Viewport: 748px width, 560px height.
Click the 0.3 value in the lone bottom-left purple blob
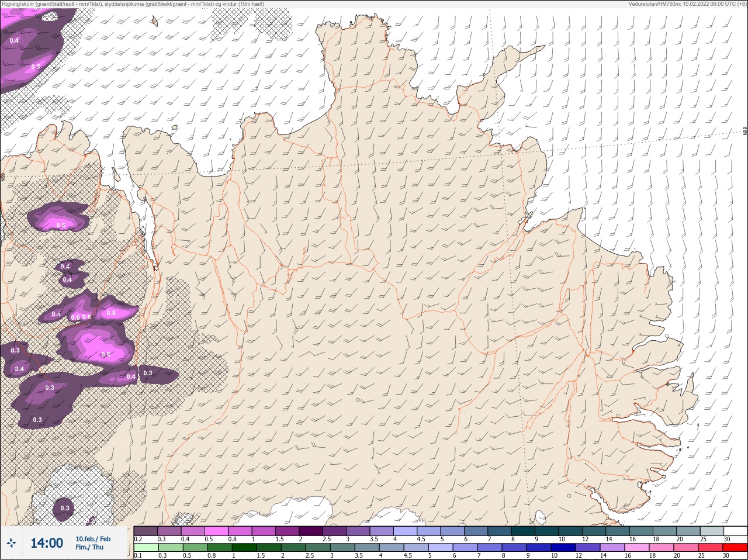(x=65, y=508)
